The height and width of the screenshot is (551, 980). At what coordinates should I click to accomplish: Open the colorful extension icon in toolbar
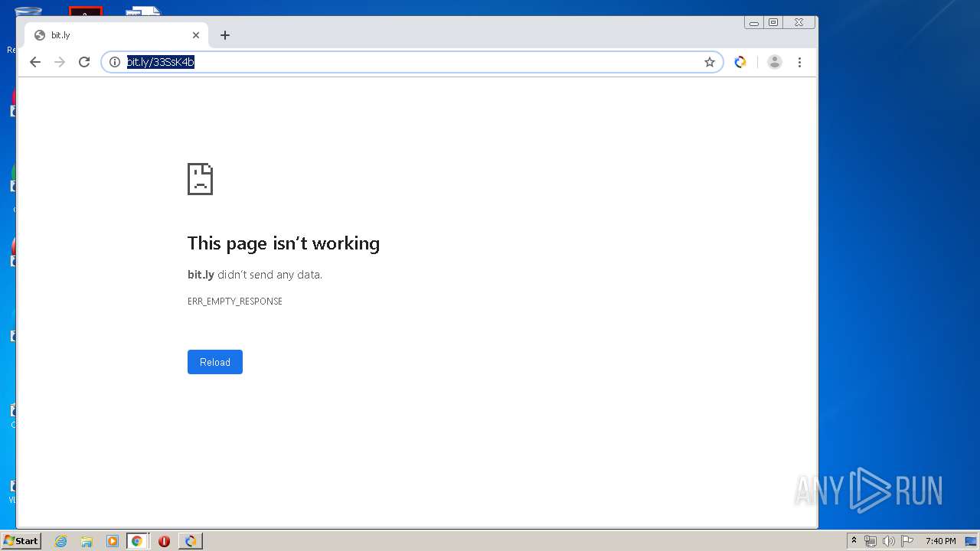(740, 62)
